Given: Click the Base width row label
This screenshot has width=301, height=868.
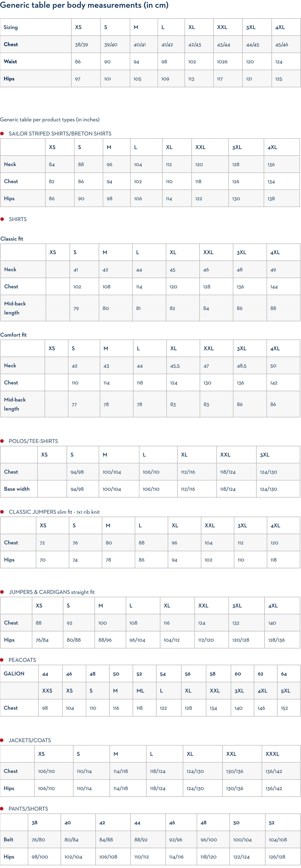Looking at the screenshot, I should click(x=17, y=489).
